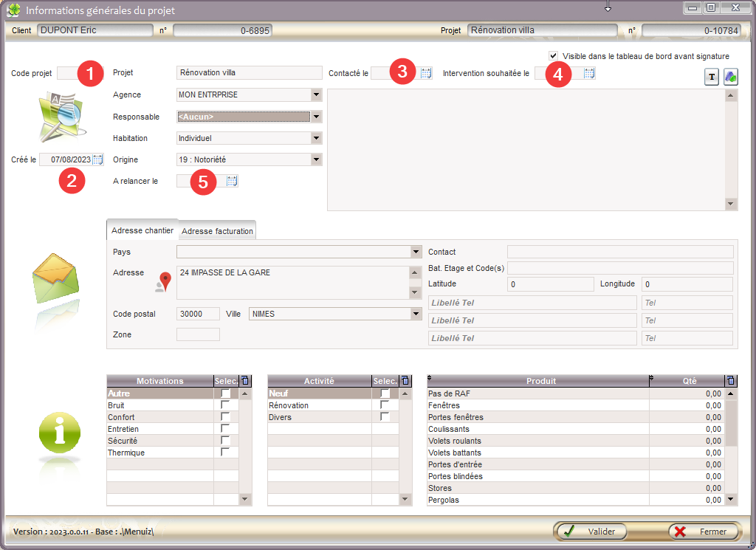Click the Bat. Etage et Code(s) field

(x=620, y=268)
